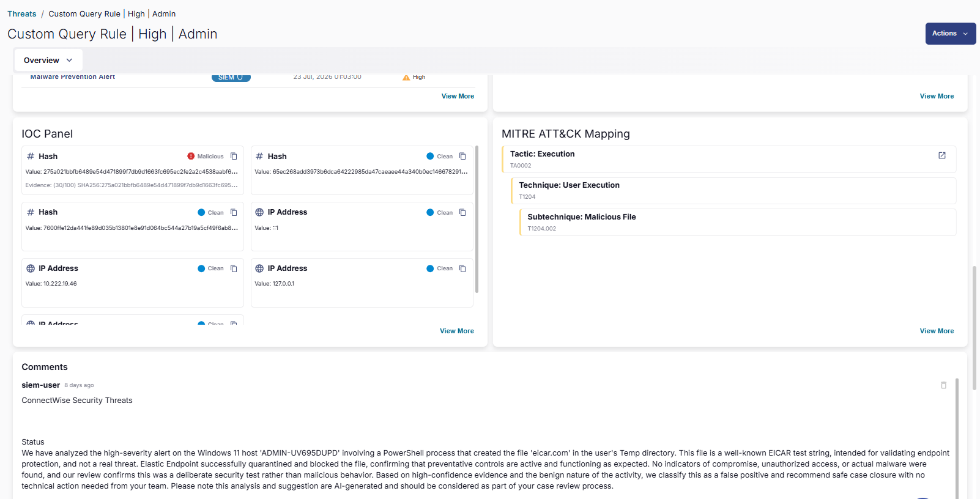Select Subtechnique: Malicious File row
The height and width of the screenshot is (499, 980).
738,223
